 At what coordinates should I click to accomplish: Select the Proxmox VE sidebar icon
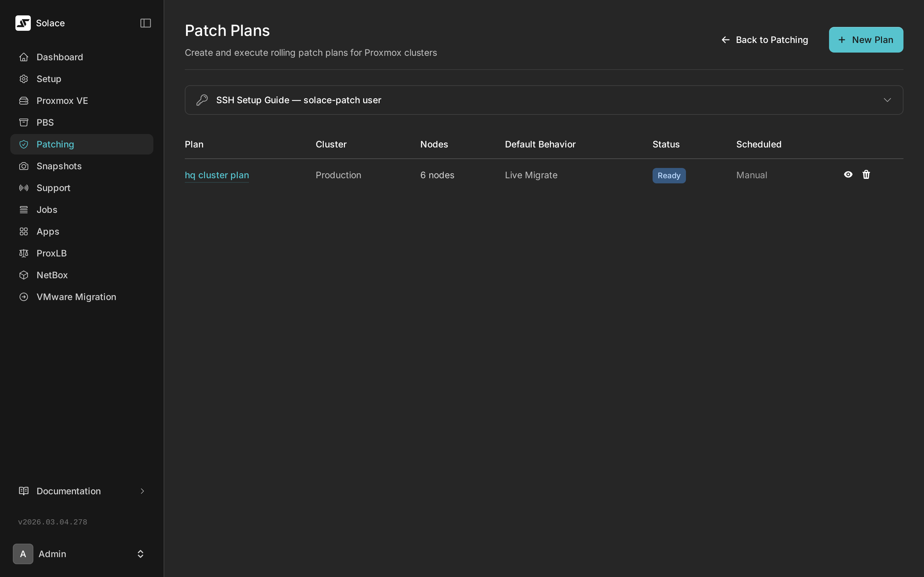click(x=23, y=100)
